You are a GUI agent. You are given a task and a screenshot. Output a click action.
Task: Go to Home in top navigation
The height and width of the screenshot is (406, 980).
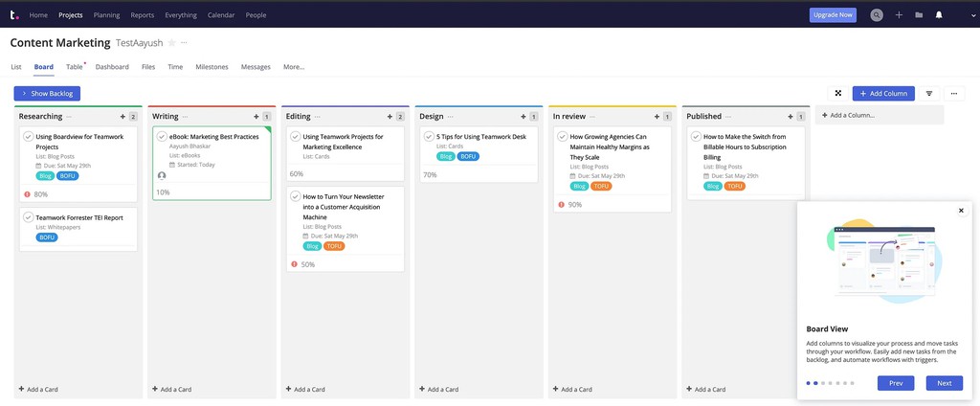click(38, 15)
